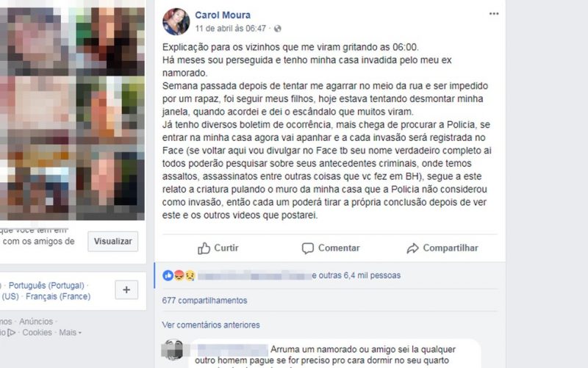Switch language to Português (Portugal)
The width and height of the screenshot is (588, 368).
coord(46,286)
